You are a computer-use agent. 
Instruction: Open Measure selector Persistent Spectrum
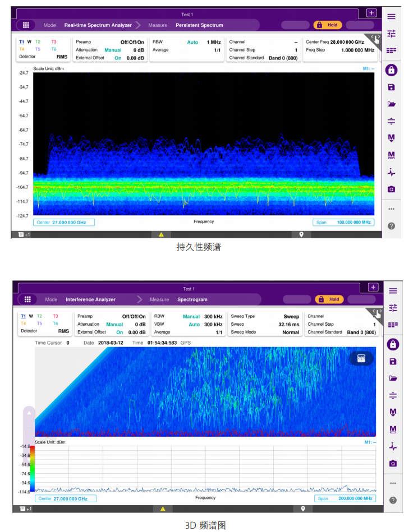199,25
